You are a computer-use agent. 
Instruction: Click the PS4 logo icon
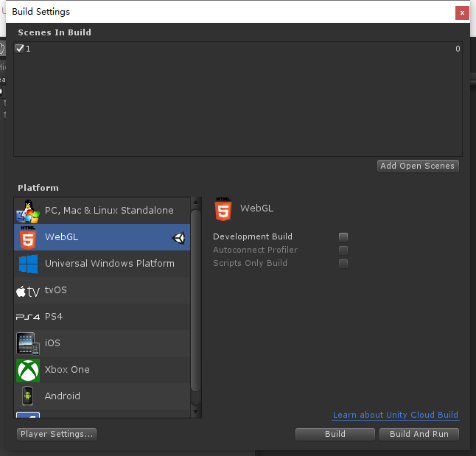click(x=28, y=317)
